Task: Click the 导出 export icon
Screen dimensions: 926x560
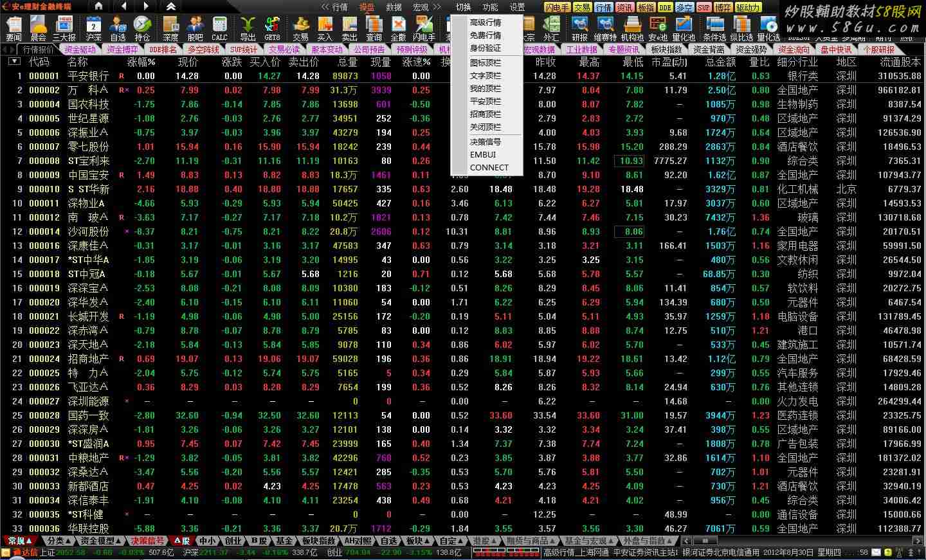Action: [x=248, y=29]
